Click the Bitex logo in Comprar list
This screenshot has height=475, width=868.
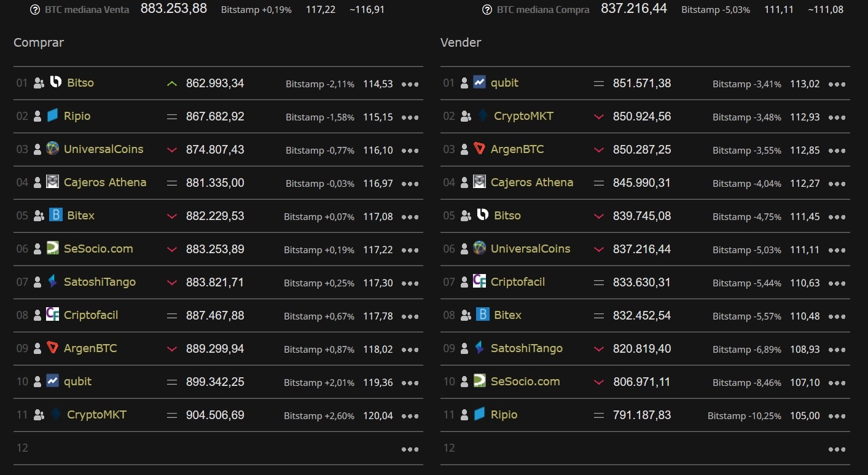(55, 214)
